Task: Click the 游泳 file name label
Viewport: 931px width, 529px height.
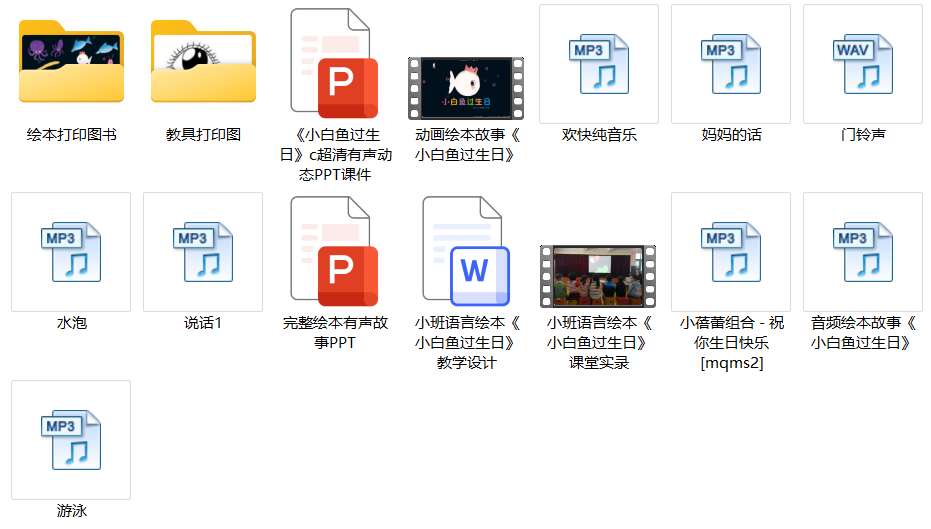Action: pos(71,511)
